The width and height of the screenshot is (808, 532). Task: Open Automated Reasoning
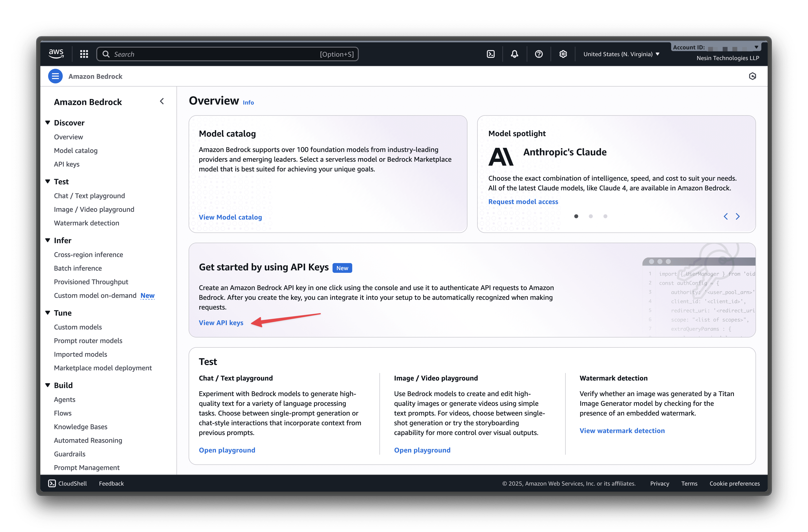click(x=88, y=440)
